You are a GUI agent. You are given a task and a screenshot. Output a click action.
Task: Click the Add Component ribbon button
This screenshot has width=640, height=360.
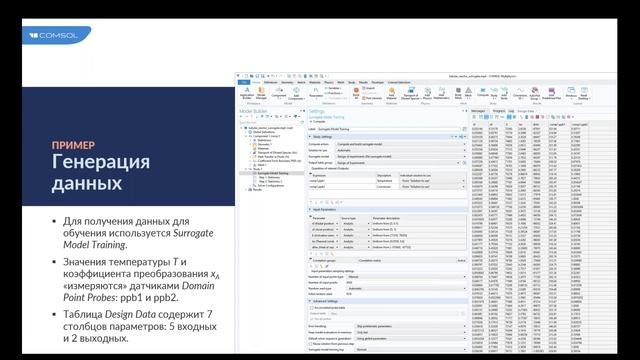pyautogui.click(x=296, y=93)
